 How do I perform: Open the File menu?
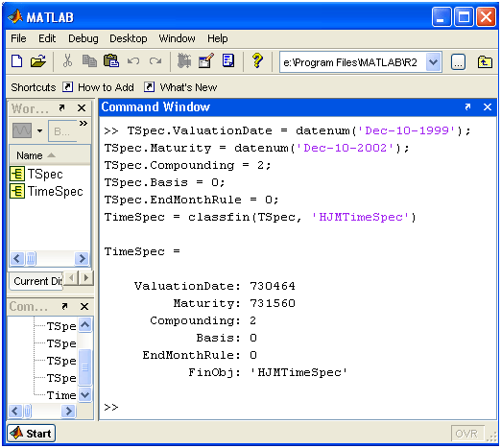point(18,38)
